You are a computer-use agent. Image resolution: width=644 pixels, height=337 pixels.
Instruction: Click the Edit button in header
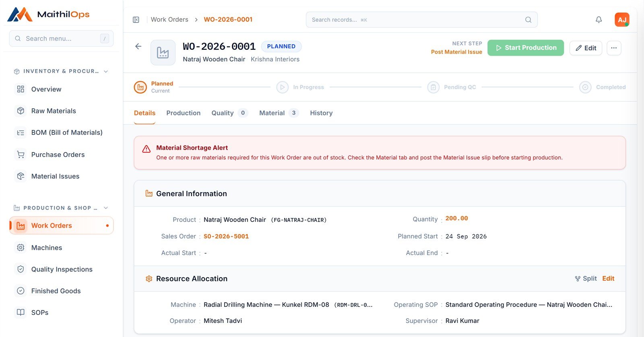586,48
